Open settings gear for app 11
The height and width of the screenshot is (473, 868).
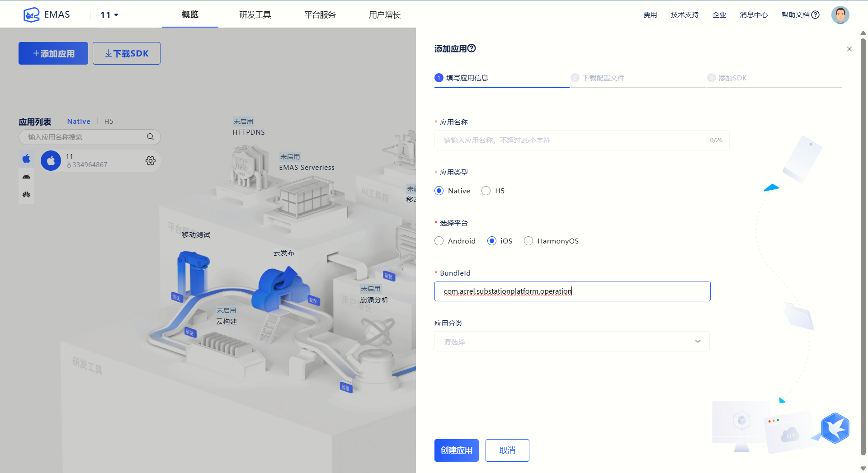pos(151,161)
